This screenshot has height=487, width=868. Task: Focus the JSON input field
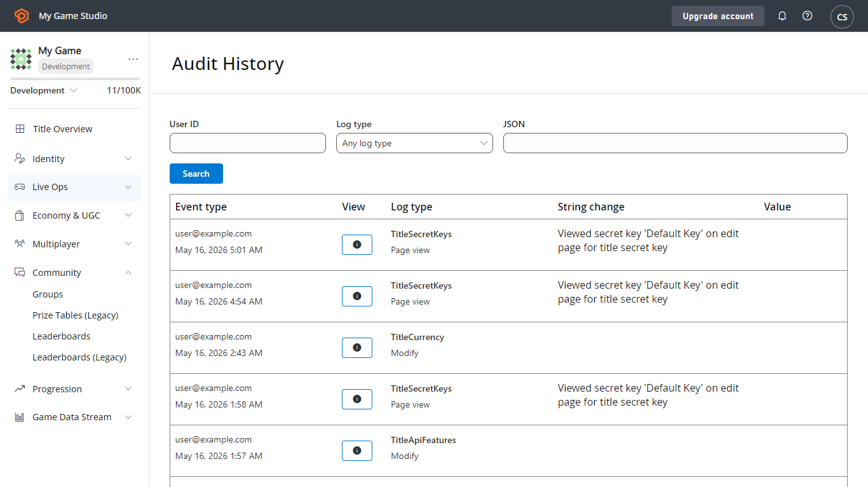point(675,143)
